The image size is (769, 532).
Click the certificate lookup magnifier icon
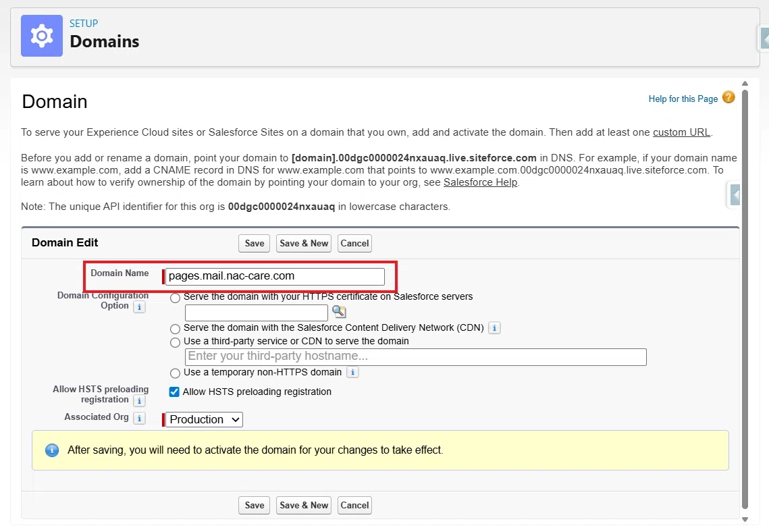[x=339, y=311]
